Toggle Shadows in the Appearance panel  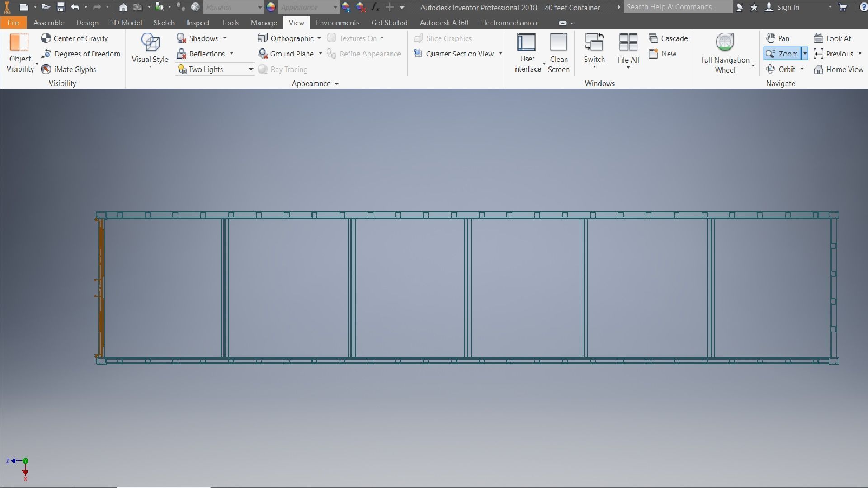click(x=198, y=38)
